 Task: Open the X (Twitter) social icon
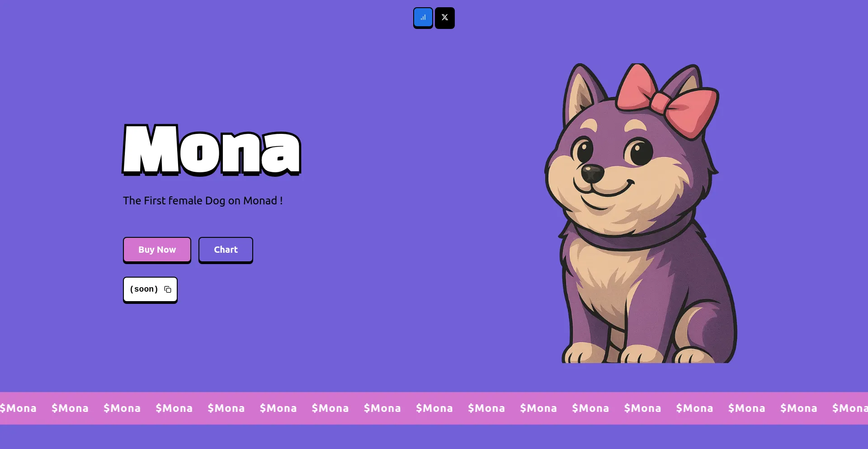(445, 18)
